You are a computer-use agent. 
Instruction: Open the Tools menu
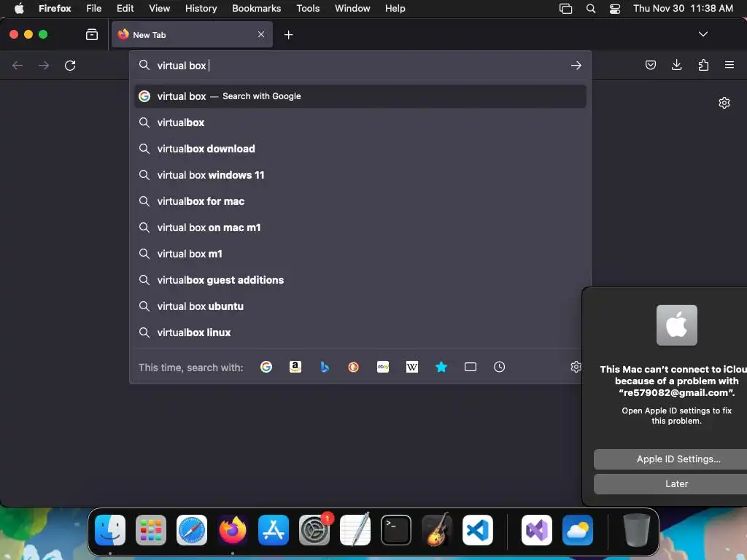coord(308,8)
